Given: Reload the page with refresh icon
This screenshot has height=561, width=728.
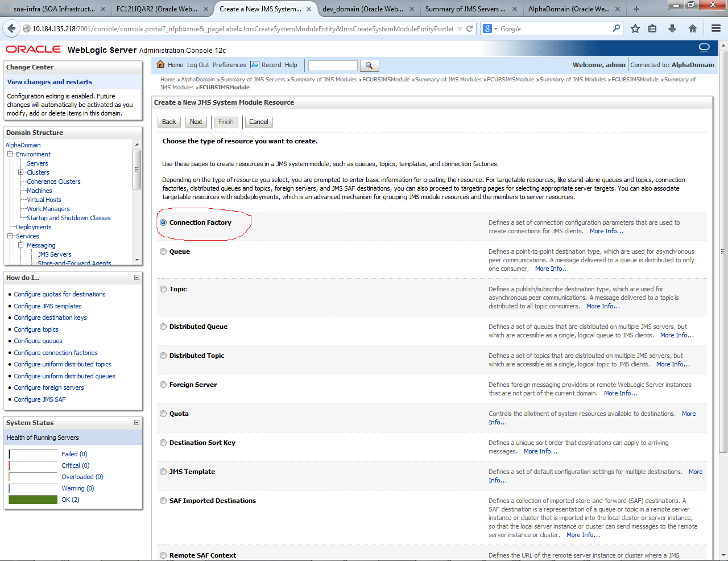Looking at the screenshot, I should [x=470, y=28].
